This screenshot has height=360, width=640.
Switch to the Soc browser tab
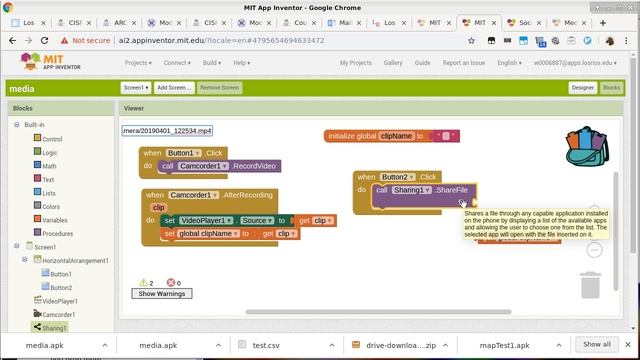pyautogui.click(x=524, y=23)
